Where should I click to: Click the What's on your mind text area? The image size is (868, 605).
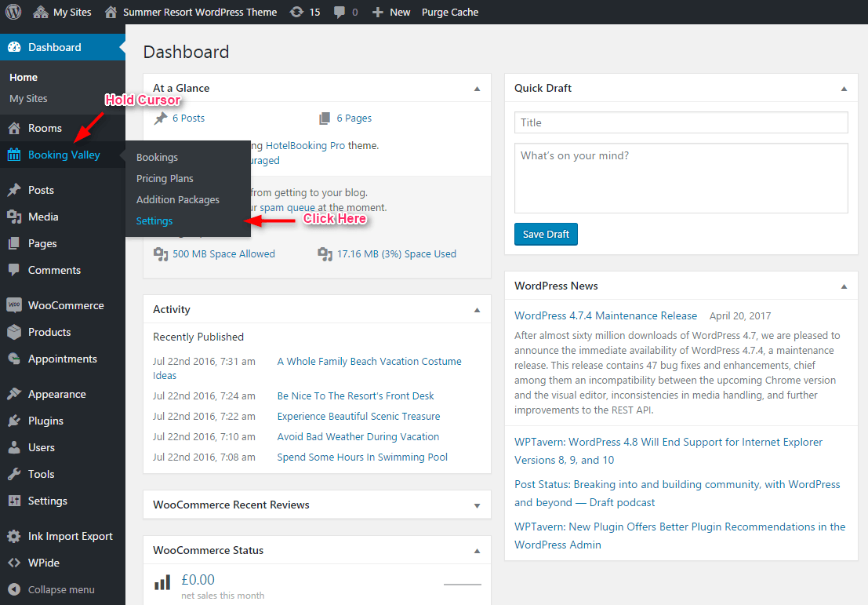coord(681,178)
